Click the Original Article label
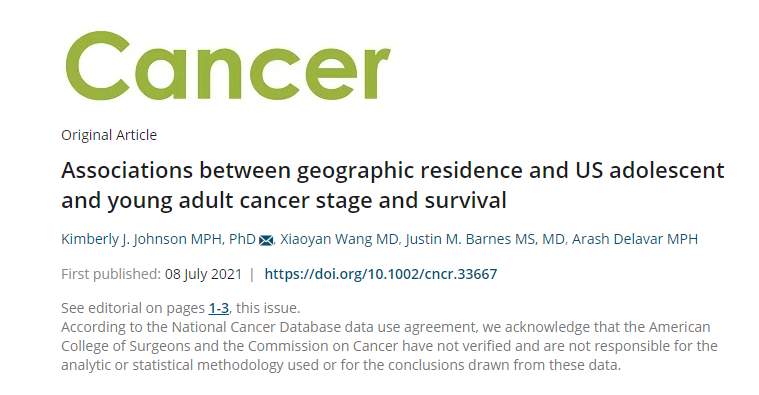Screen dimensions: 759x395 click(109, 135)
